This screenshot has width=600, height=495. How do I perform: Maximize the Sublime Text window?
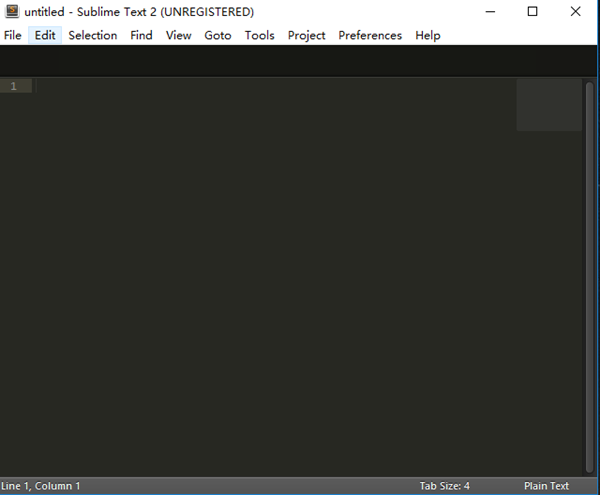(x=532, y=11)
